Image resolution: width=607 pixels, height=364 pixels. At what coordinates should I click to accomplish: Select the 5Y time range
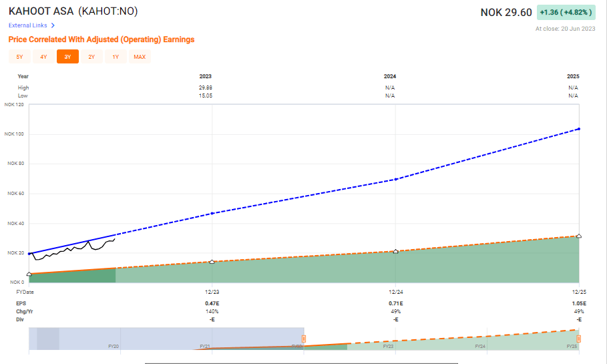coord(20,57)
